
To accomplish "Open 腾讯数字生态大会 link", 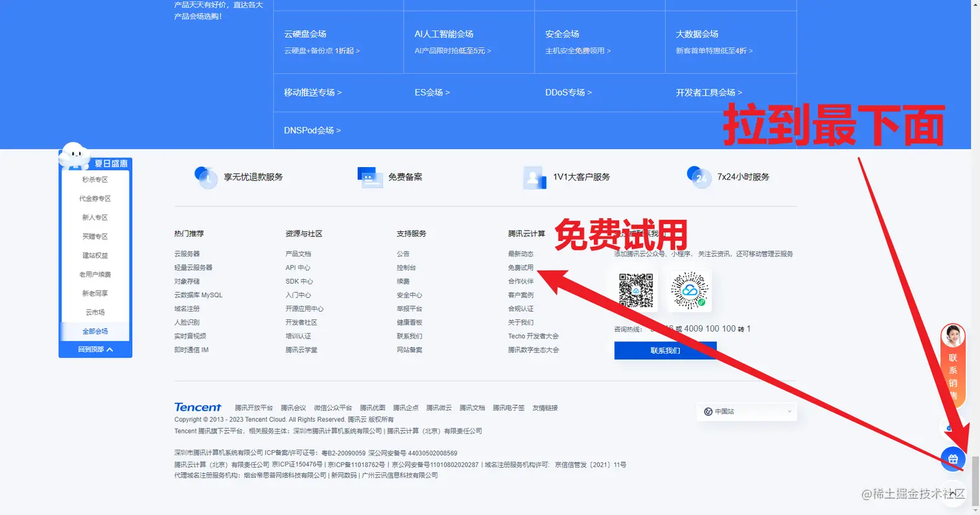I will click(x=533, y=350).
